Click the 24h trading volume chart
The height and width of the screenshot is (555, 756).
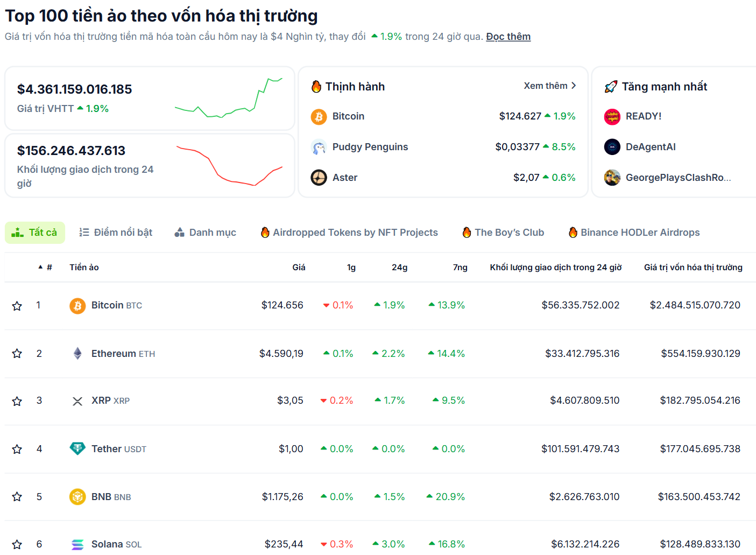229,165
